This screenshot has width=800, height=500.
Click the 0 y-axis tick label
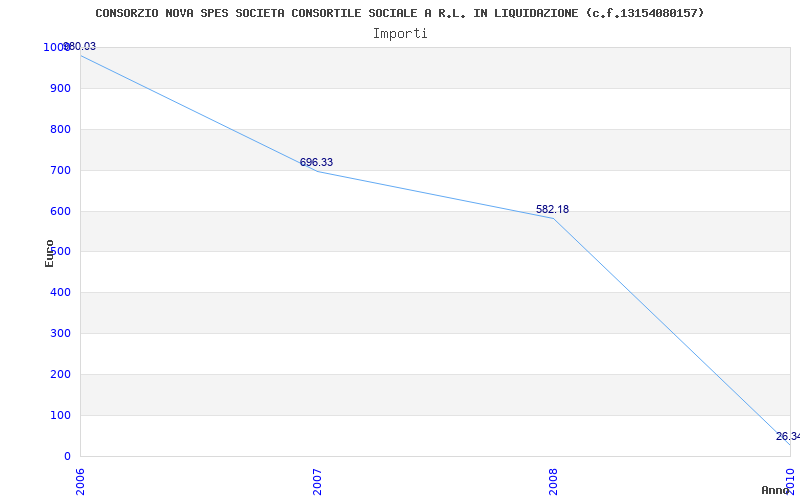click(67, 456)
